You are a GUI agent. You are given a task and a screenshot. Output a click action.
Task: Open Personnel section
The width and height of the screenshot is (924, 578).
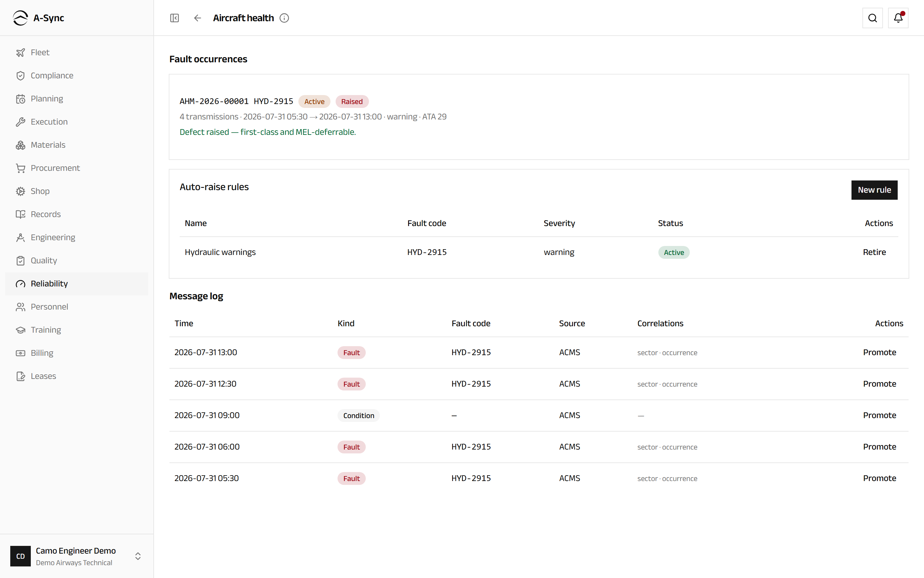tap(76, 307)
